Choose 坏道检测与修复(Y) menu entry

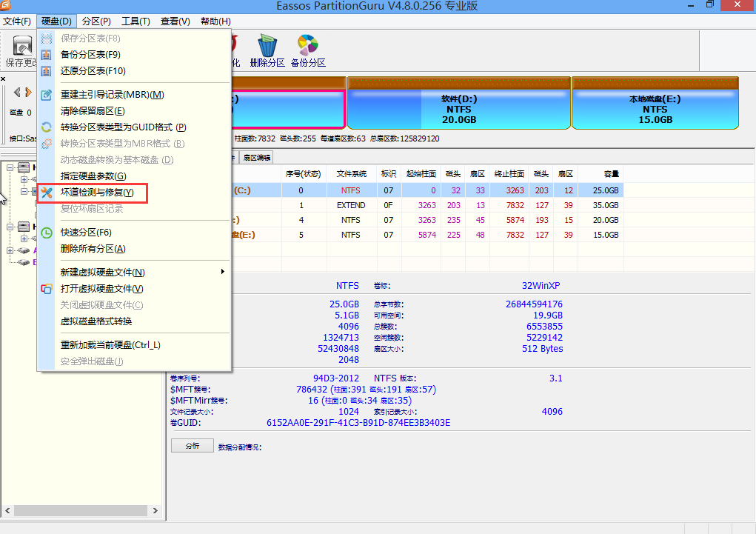[x=135, y=193]
